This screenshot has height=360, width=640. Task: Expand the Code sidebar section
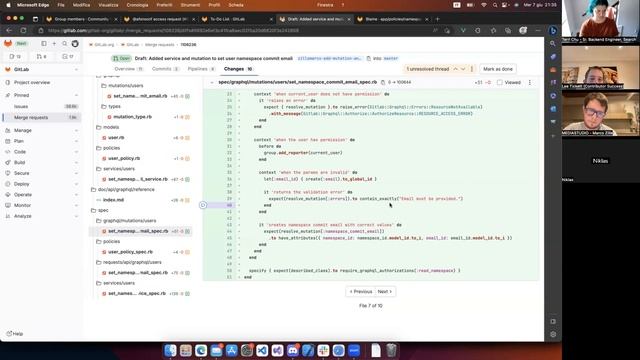76,152
